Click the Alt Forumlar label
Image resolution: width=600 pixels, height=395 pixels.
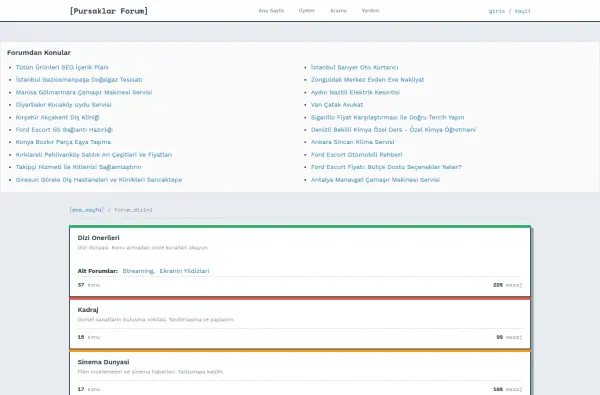pyautogui.click(x=98, y=271)
